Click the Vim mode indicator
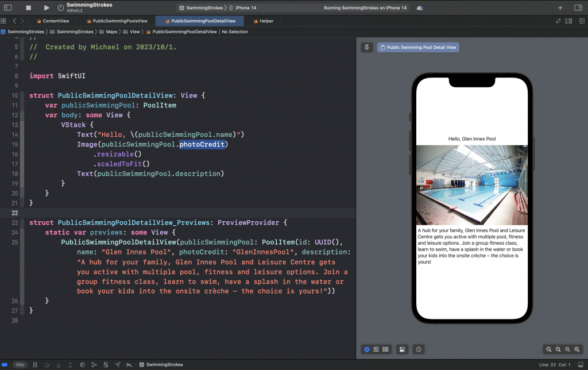588x370 pixels. (20, 365)
